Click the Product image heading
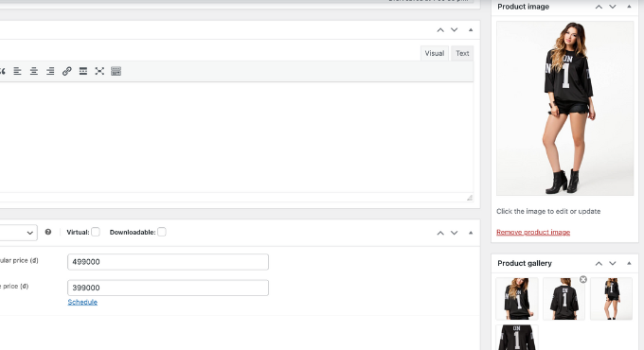The height and width of the screenshot is (350, 644). pyautogui.click(x=523, y=7)
